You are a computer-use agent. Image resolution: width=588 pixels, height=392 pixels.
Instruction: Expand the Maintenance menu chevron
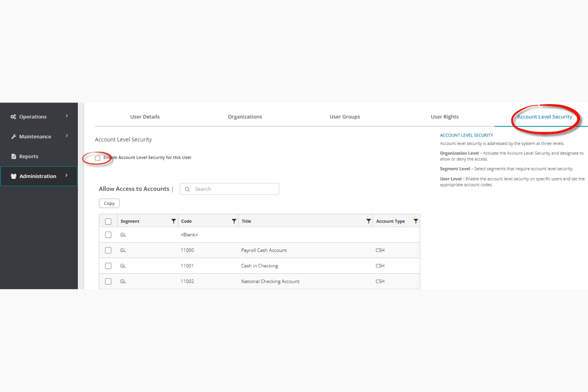click(67, 136)
